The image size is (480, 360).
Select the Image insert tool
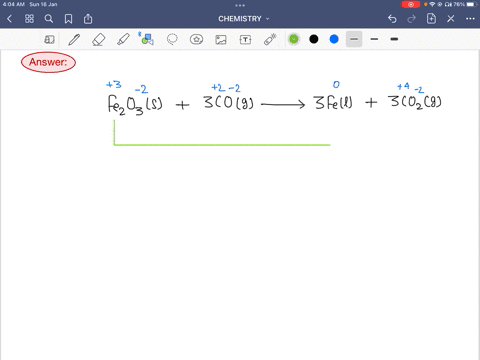point(221,40)
